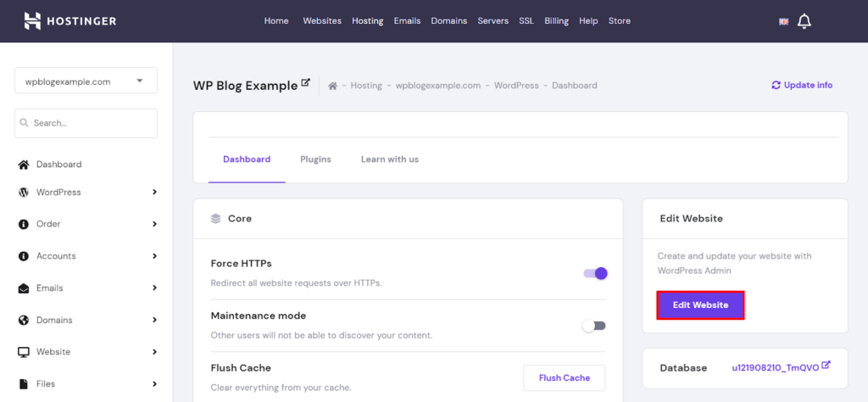Open Help in the top navigation

click(x=588, y=21)
